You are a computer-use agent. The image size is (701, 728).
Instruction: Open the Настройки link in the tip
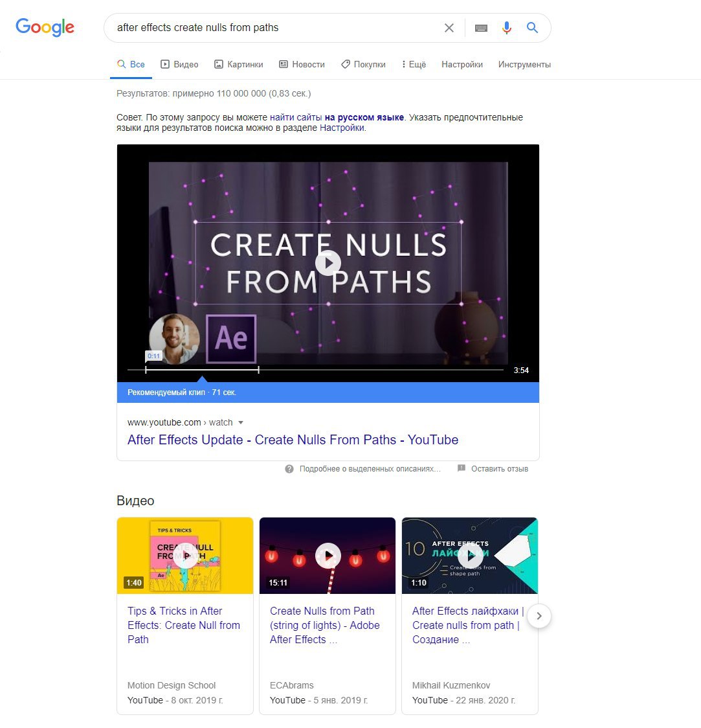click(342, 128)
